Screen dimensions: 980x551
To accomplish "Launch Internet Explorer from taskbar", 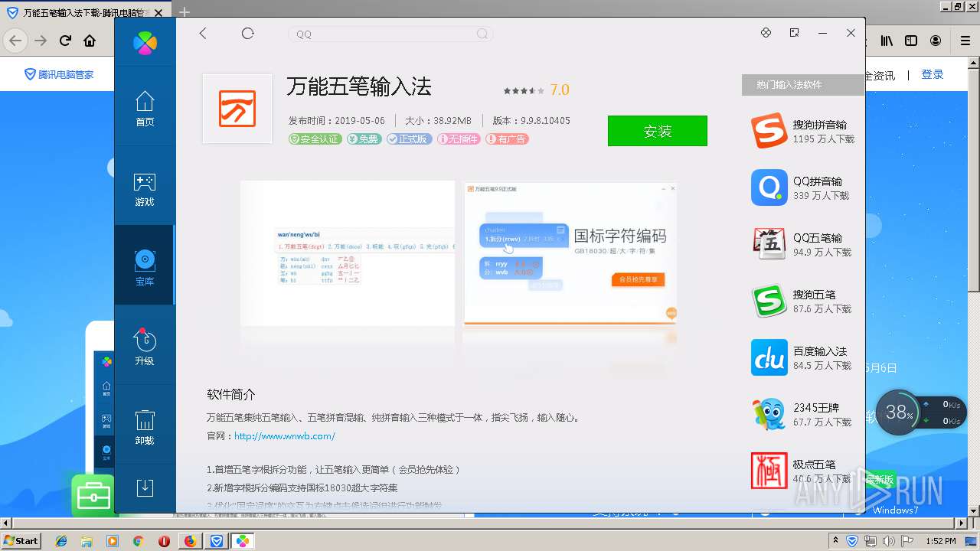I will click(61, 541).
